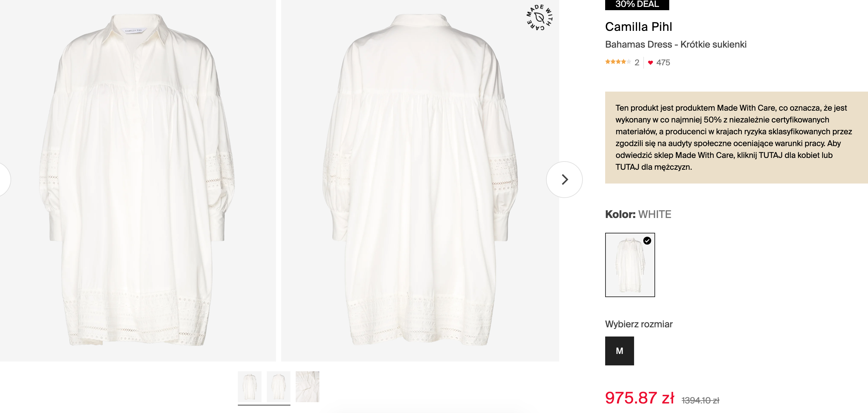Go to the previous product image arrow
The image size is (868, 413).
point(3,179)
